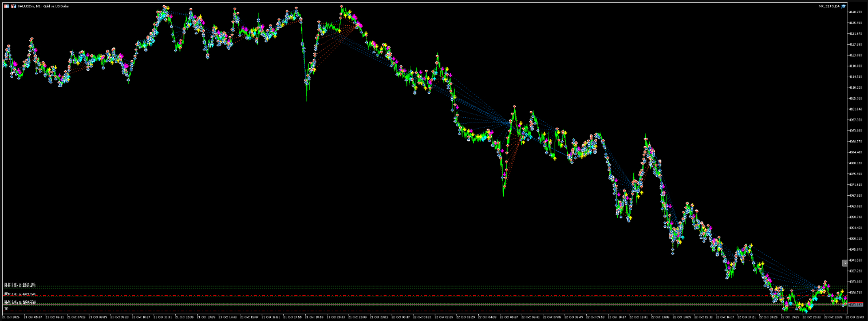This screenshot has width=868, height=321.
Task: Click the 4123.090 price scale label
Action: [x=857, y=55]
